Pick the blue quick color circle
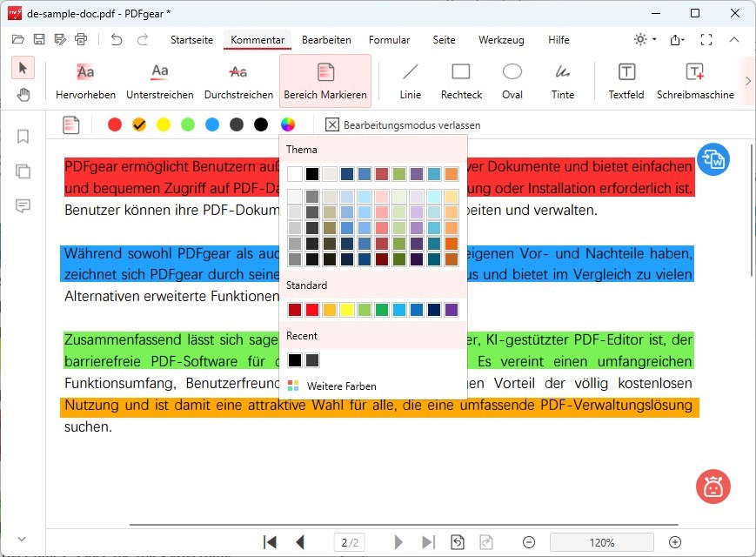756x557 pixels. pos(212,124)
